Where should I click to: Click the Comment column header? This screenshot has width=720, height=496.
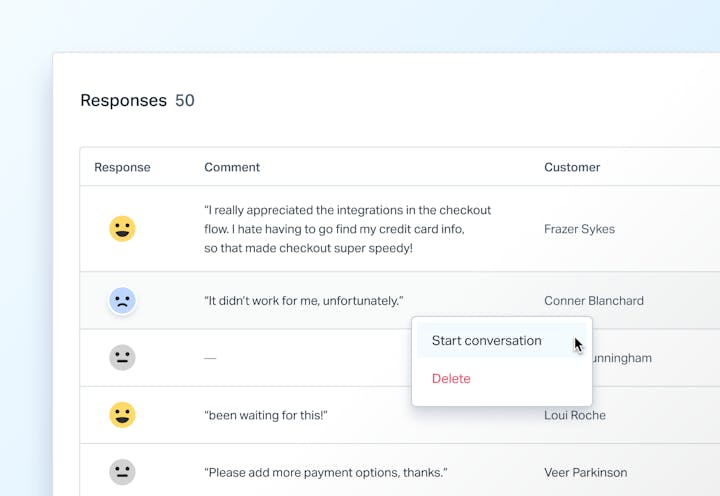(232, 167)
